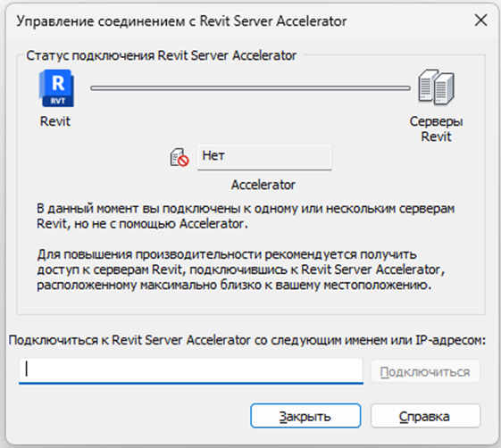Close the dialog with the X button
Viewport: 501px width, 448px height.
coord(480,21)
